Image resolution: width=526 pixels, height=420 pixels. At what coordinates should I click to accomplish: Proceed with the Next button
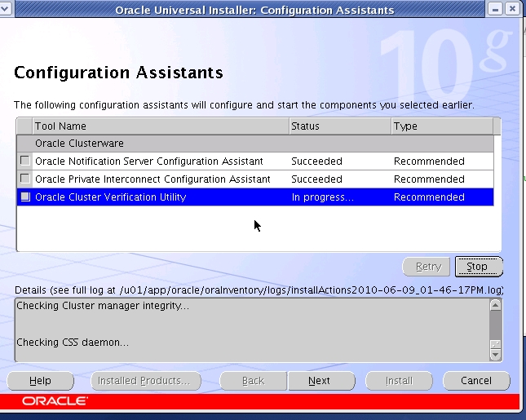tap(321, 381)
